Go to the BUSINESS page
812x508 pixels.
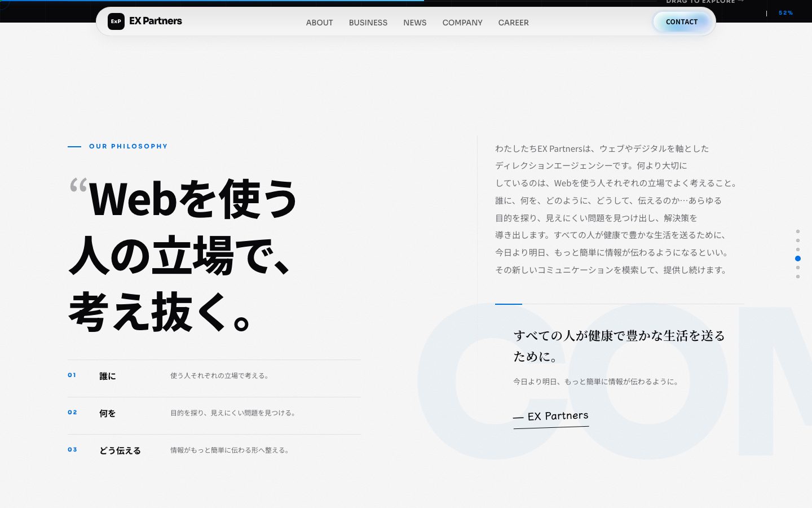[368, 23]
